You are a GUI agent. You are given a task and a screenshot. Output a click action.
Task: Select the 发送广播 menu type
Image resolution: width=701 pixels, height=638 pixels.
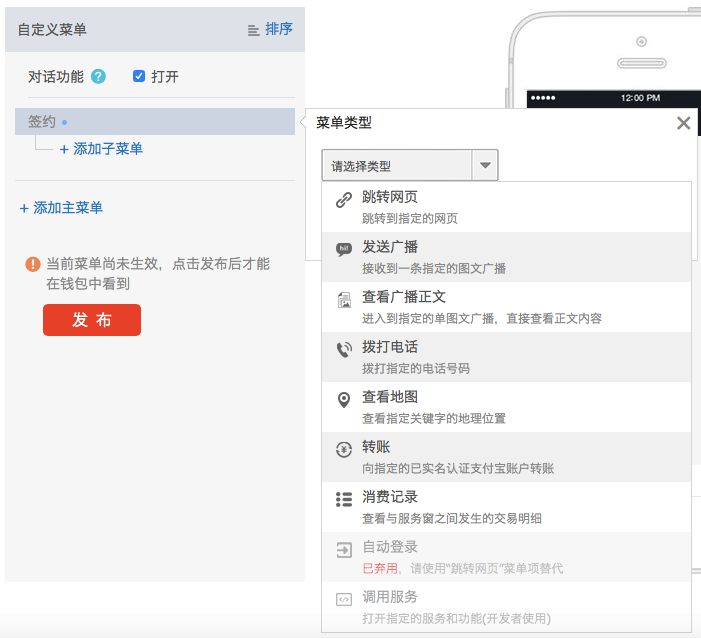[506, 257]
